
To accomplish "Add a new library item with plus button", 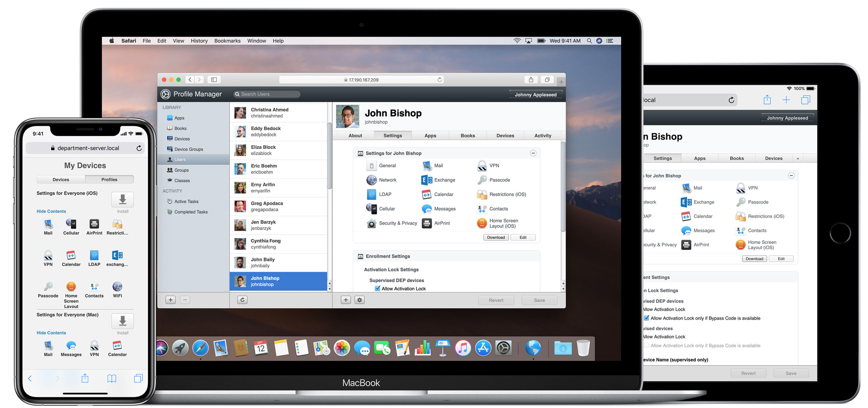I will (x=170, y=300).
